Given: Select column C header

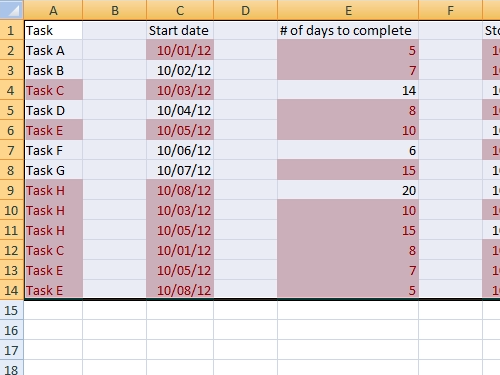Looking at the screenshot, I should point(180,10).
